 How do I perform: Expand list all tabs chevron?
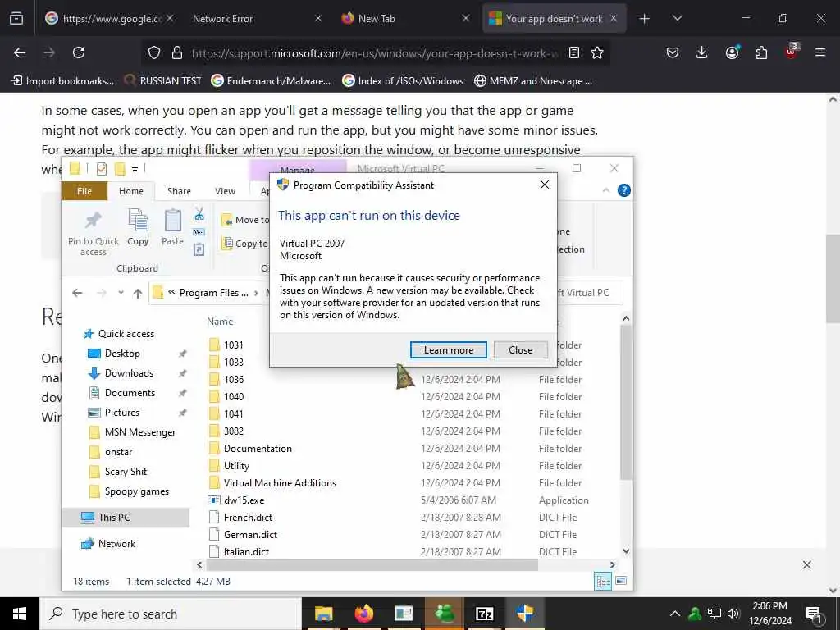coord(677,19)
